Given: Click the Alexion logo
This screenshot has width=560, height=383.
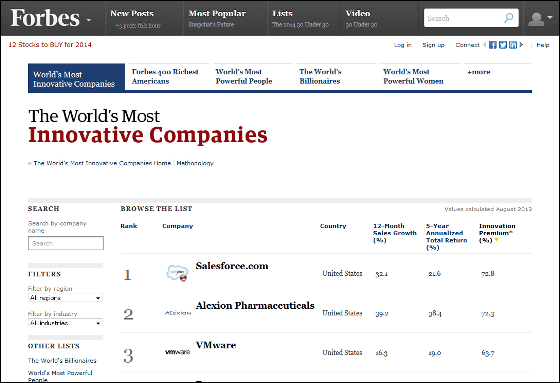Looking at the screenshot, I should pyautogui.click(x=178, y=313).
